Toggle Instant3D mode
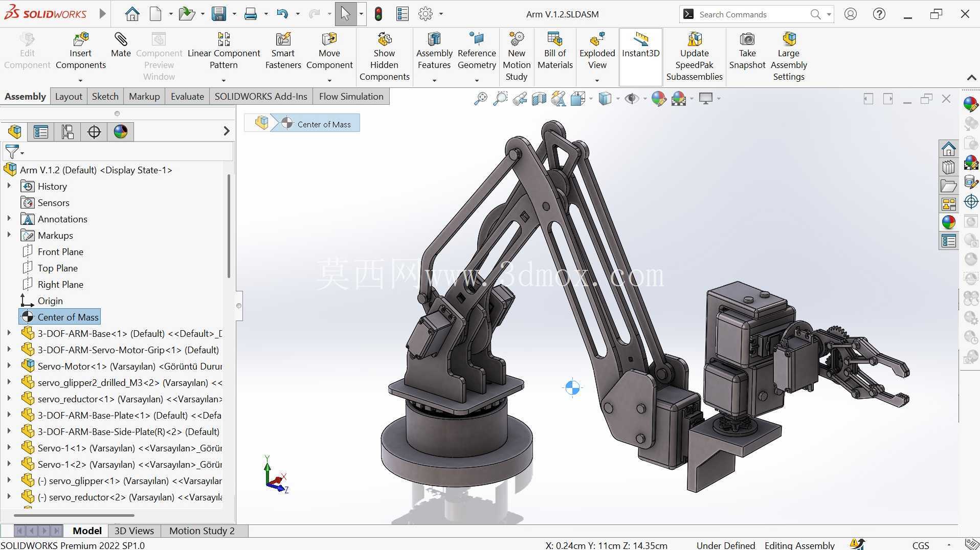This screenshot has height=550, width=980. coord(640,45)
